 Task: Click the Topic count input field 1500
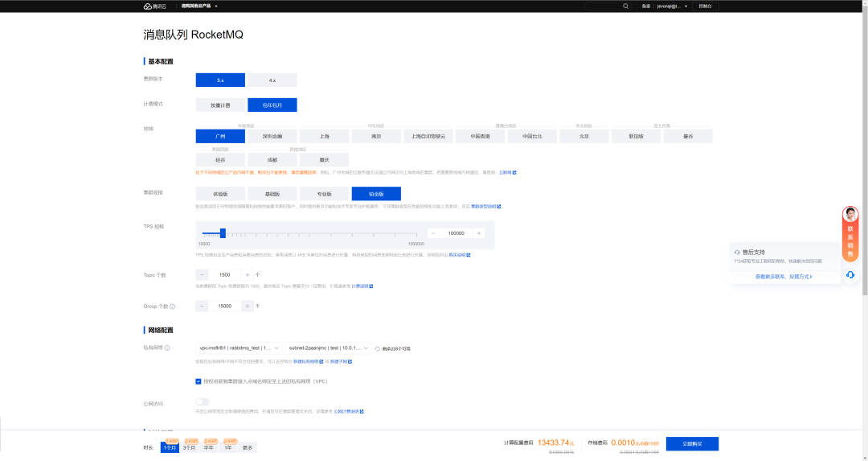point(225,275)
